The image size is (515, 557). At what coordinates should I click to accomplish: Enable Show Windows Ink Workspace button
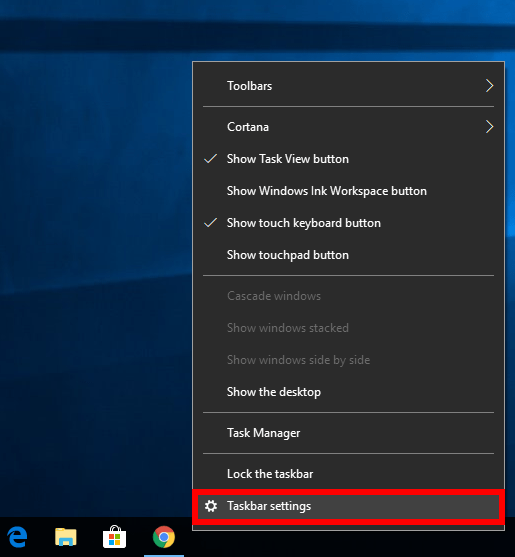click(348, 191)
